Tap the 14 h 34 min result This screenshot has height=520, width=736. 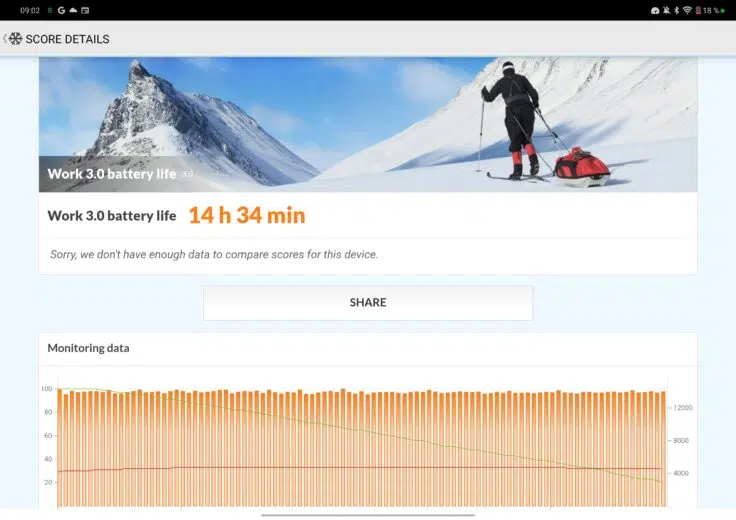pyautogui.click(x=247, y=215)
